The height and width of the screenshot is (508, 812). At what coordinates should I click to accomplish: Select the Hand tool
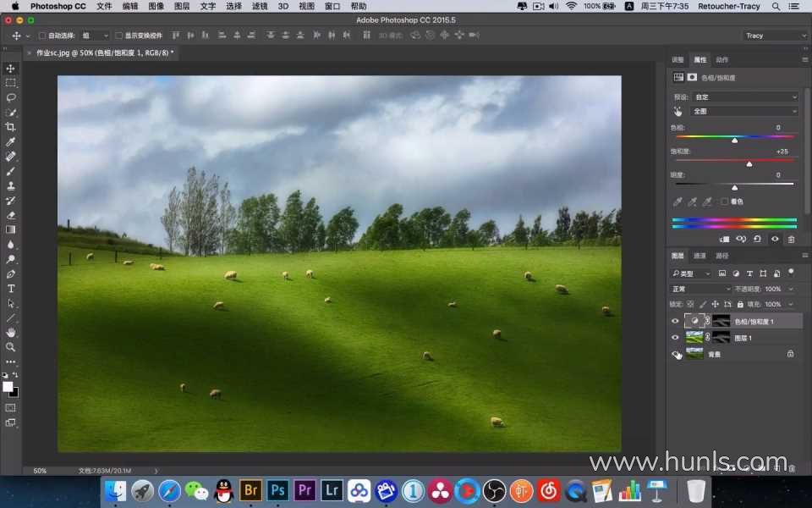coord(10,332)
